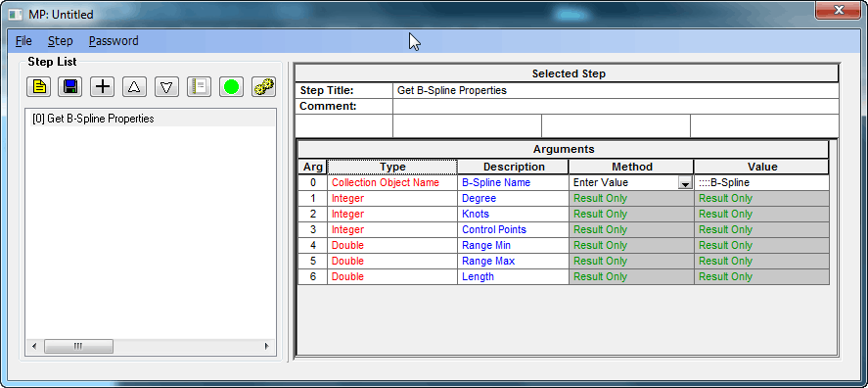868x388 pixels.
Task: Click the Degree description cell
Action: tap(513, 199)
